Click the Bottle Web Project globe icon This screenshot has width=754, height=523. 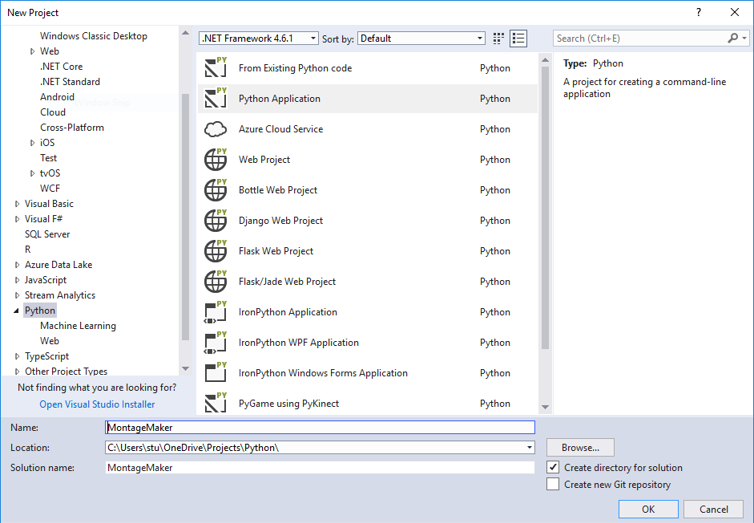215,190
